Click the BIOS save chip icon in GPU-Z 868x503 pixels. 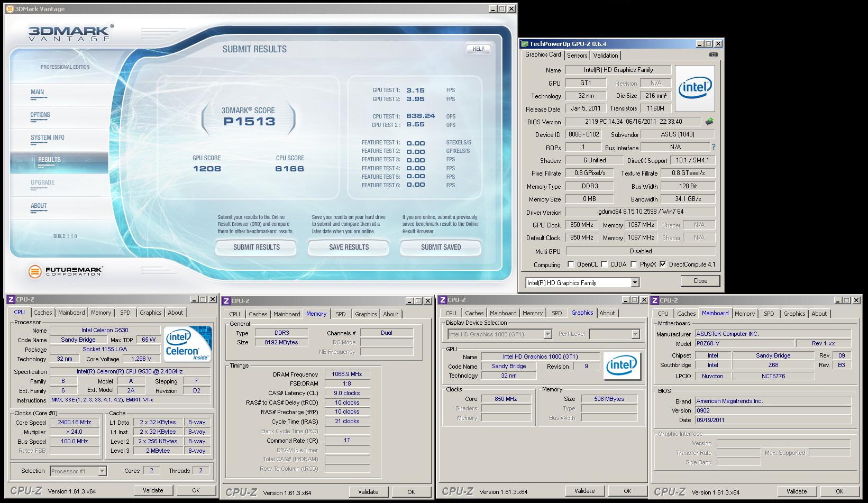(x=709, y=122)
